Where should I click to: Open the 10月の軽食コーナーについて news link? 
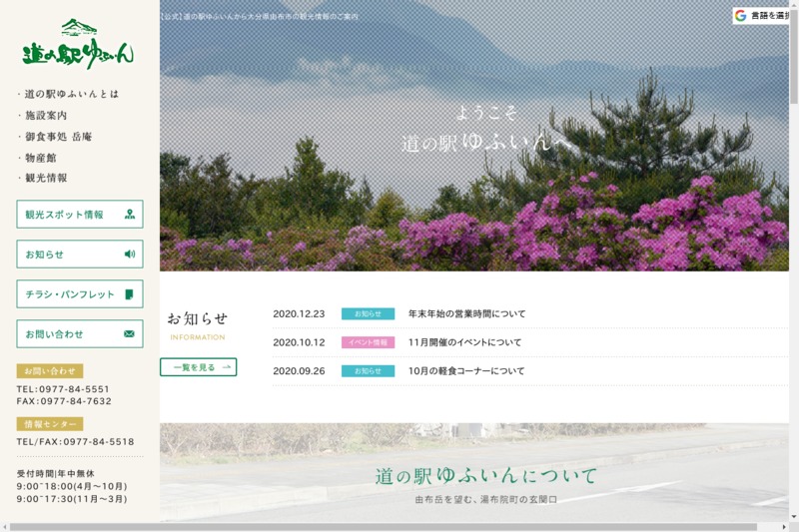point(466,371)
